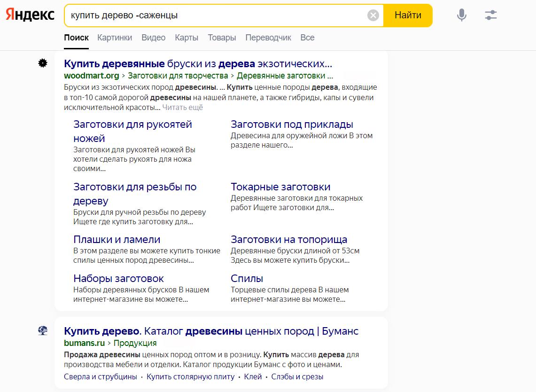The image size is (536, 392).
Task: Open result 'Купить деревянные бруски из дерева'
Action: [198, 63]
